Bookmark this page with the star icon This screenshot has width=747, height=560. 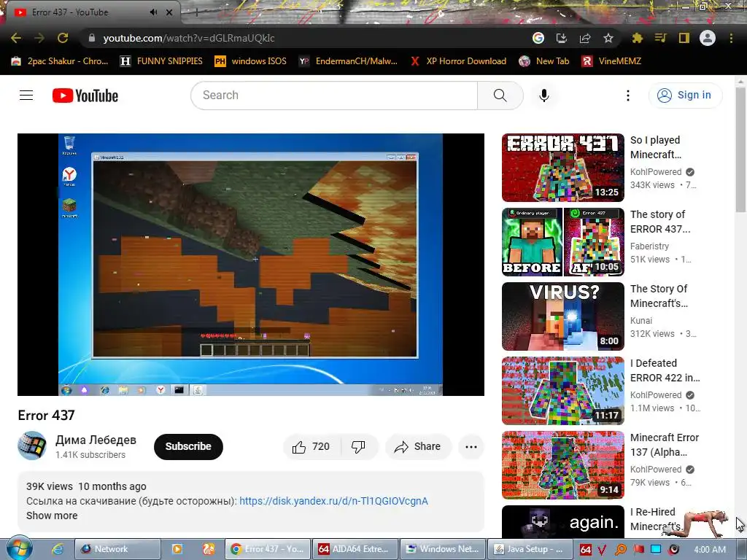point(608,38)
